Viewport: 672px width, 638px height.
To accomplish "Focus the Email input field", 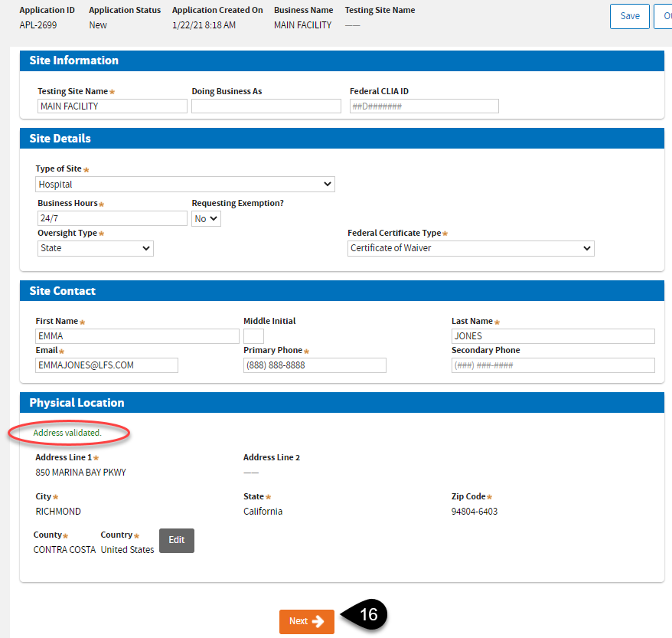I will point(106,365).
